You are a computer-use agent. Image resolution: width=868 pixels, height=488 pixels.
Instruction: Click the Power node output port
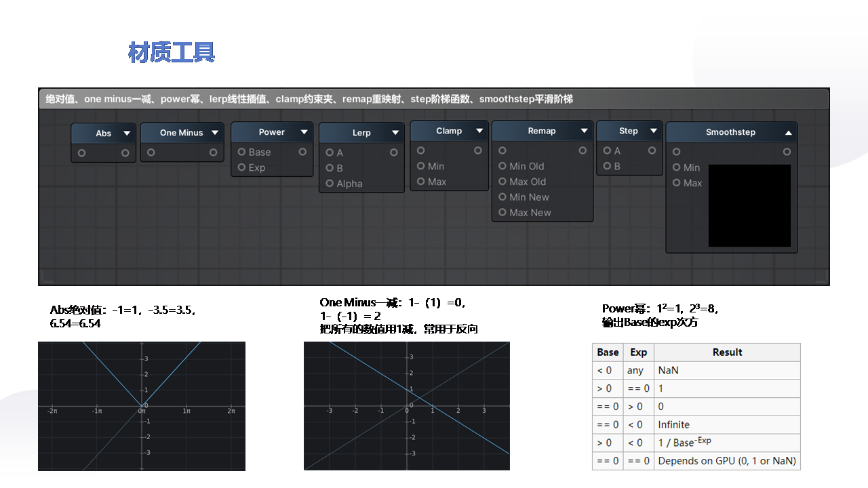[x=302, y=152]
